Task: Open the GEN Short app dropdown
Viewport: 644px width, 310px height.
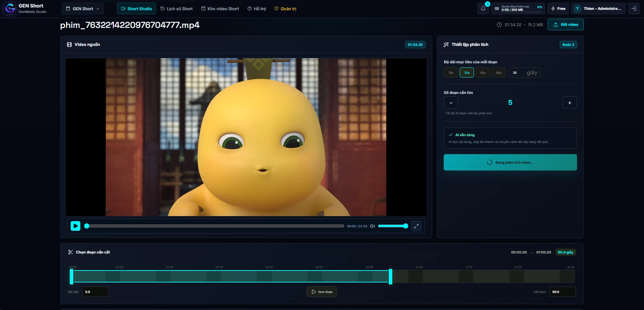Action: click(x=83, y=9)
